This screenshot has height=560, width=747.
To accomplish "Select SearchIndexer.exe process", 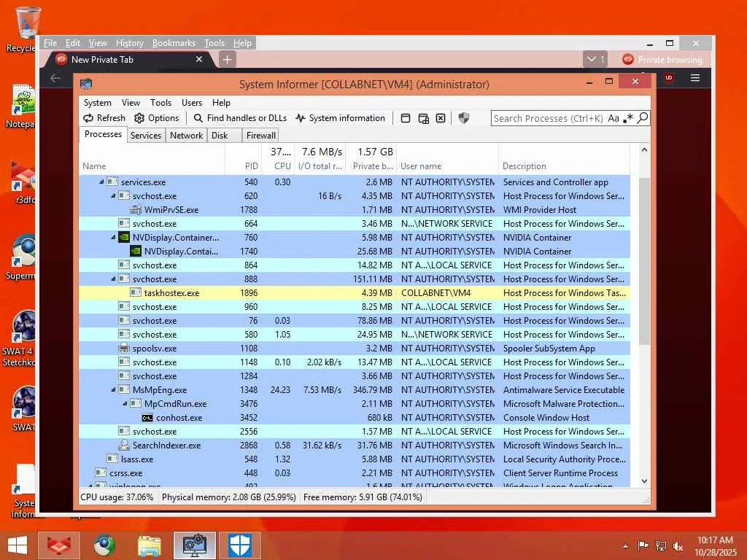I will [355, 446].
